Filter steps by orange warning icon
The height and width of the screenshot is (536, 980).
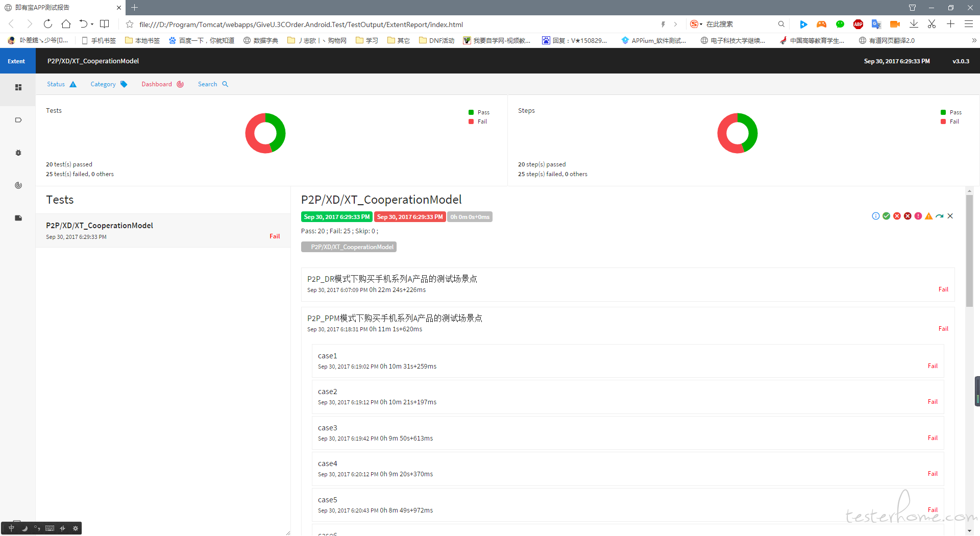tap(928, 216)
